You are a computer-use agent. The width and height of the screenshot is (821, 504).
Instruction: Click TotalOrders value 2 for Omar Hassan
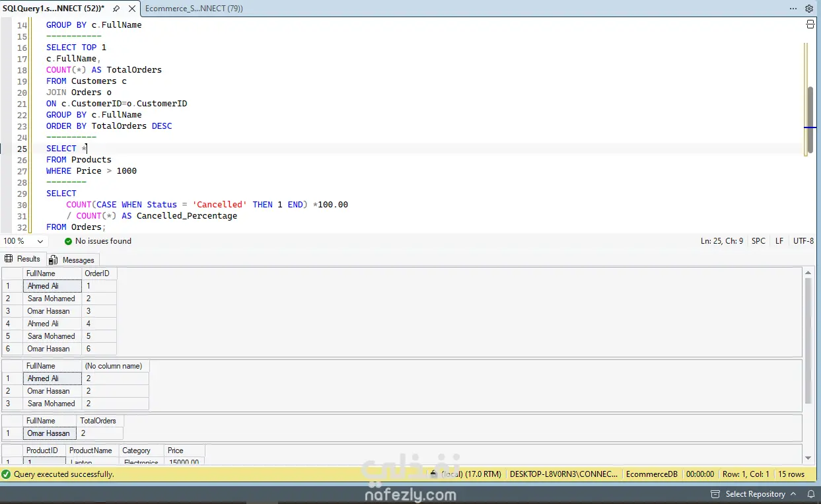click(x=100, y=433)
